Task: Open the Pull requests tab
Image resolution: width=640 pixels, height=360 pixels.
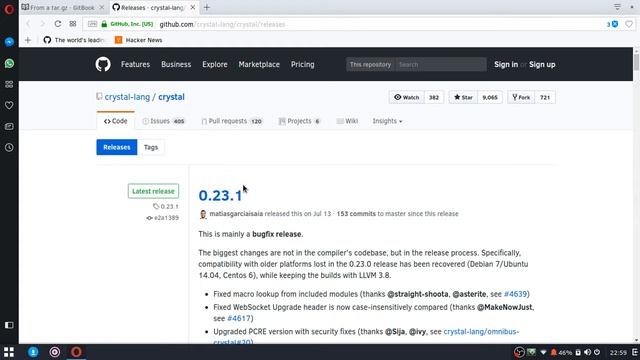Action: tap(232, 121)
